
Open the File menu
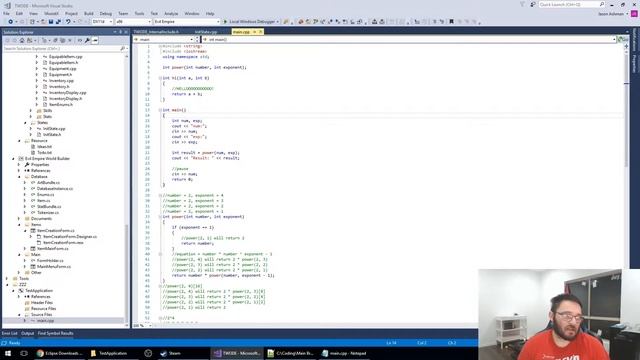click(6, 13)
